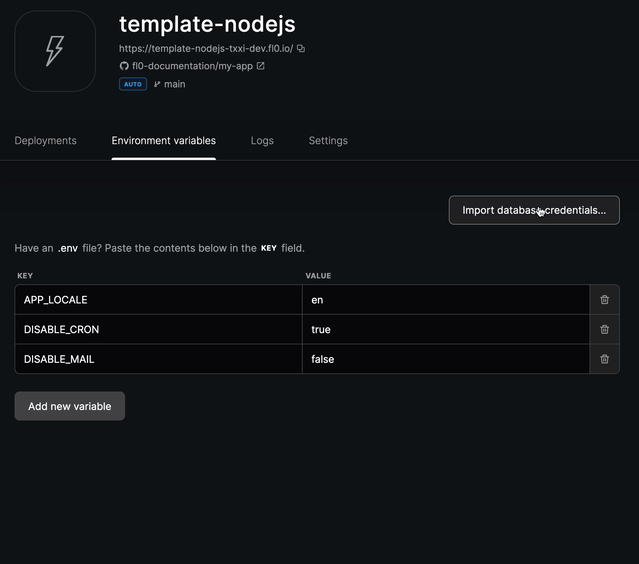Image resolution: width=639 pixels, height=564 pixels.
Task: Open the Deployments tab
Action: coord(45,141)
